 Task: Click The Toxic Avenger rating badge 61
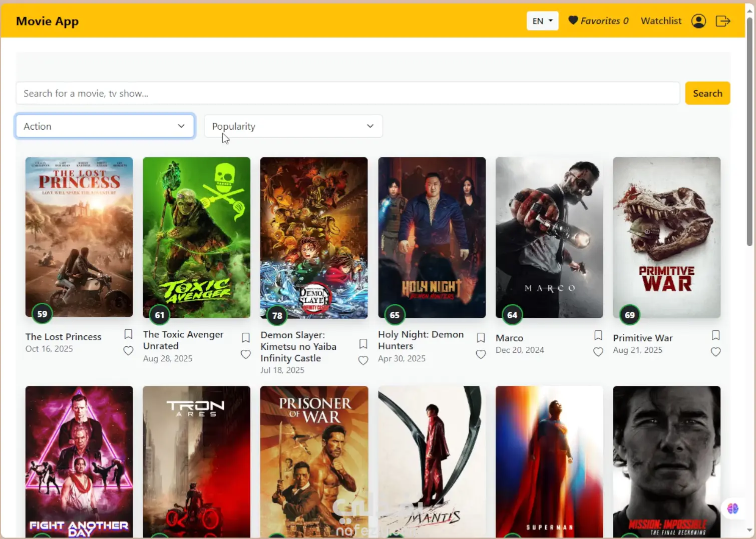click(x=160, y=315)
